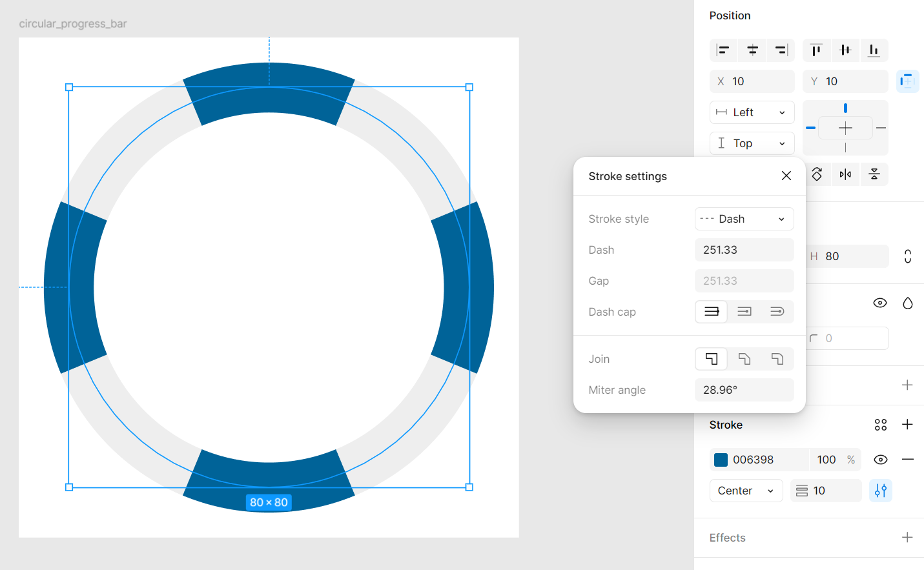The height and width of the screenshot is (570, 924).
Task: Click align horizontal centers icon
Action: 752,50
